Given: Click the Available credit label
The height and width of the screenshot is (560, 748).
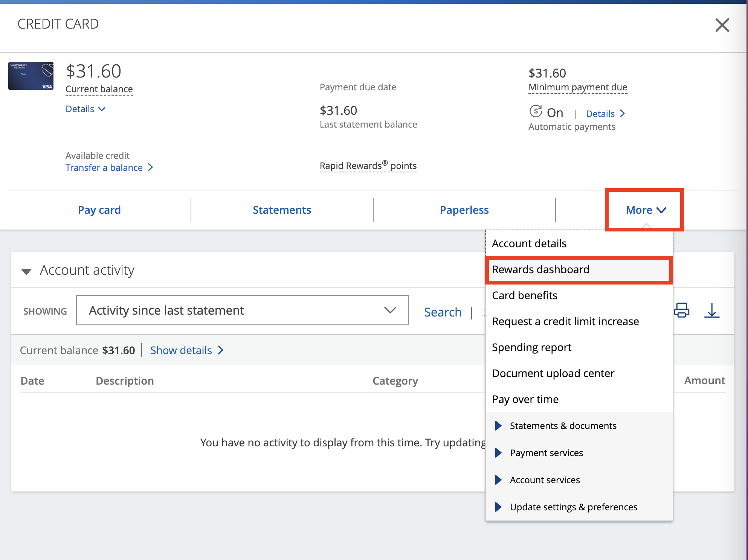Looking at the screenshot, I should click(98, 155).
